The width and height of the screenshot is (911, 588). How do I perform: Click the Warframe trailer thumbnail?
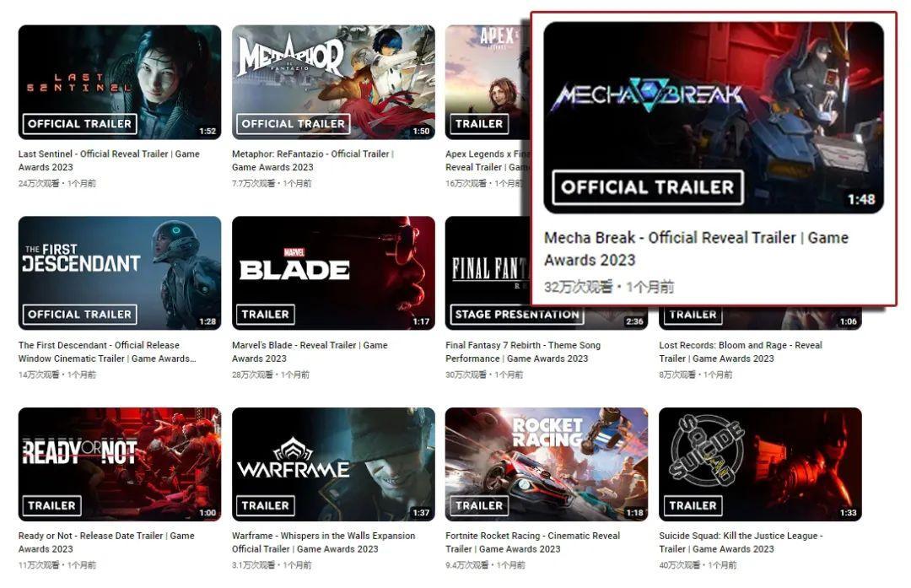(x=333, y=464)
